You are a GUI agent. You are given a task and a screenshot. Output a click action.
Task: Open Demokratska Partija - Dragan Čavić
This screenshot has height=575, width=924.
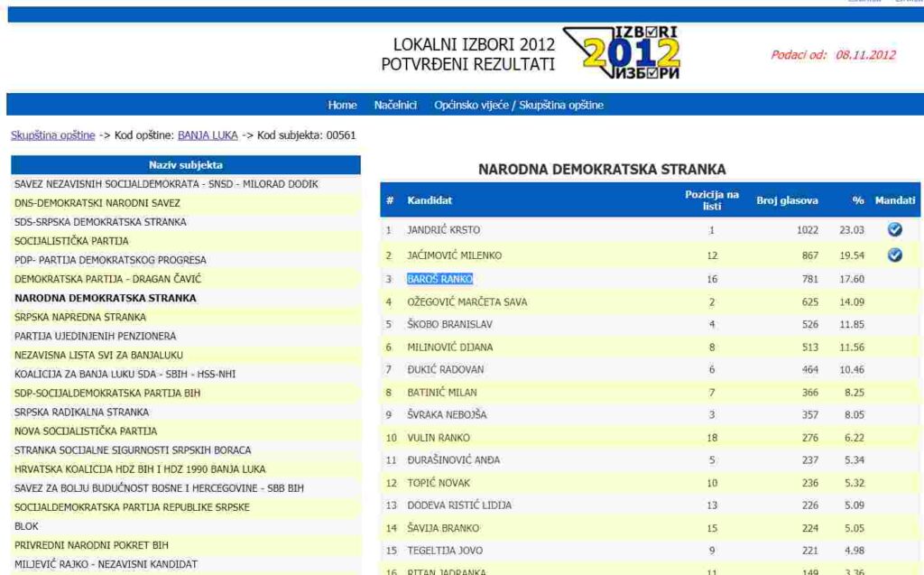(108, 279)
